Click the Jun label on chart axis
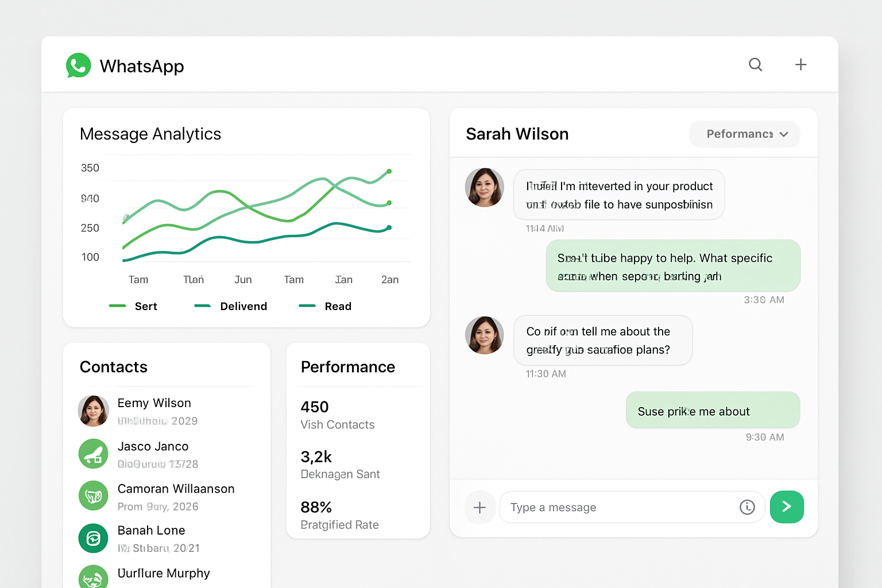Viewport: 882px width, 588px height. (243, 280)
